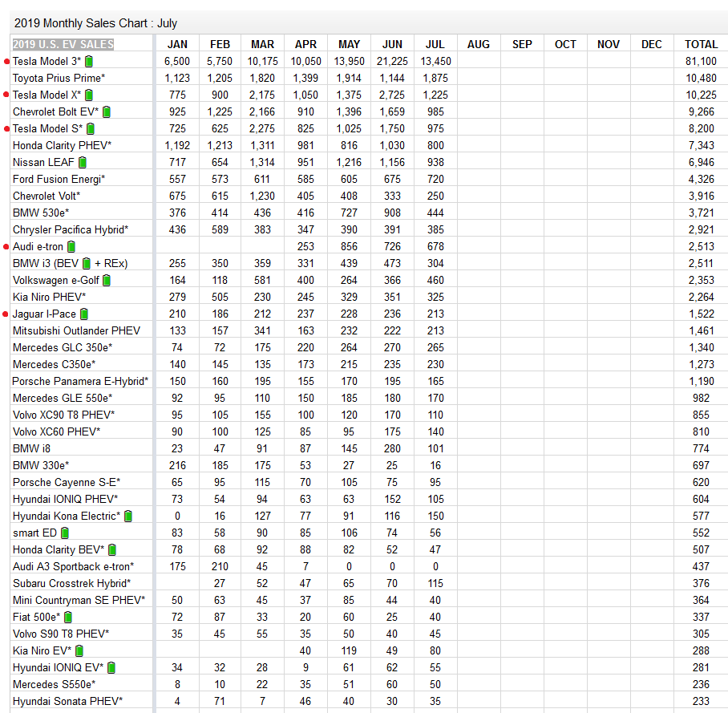This screenshot has width=728, height=713.
Task: Click the DEC column header
Action: tap(652, 44)
